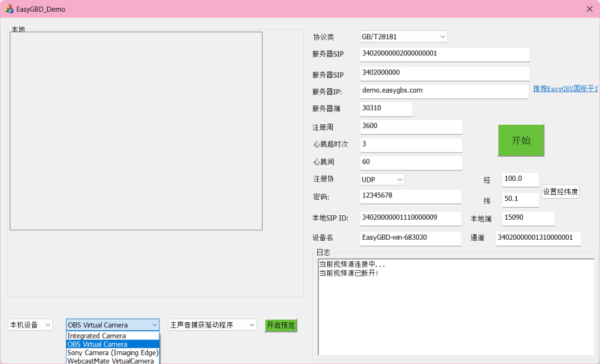Click the local port field 15090

[x=528, y=218]
